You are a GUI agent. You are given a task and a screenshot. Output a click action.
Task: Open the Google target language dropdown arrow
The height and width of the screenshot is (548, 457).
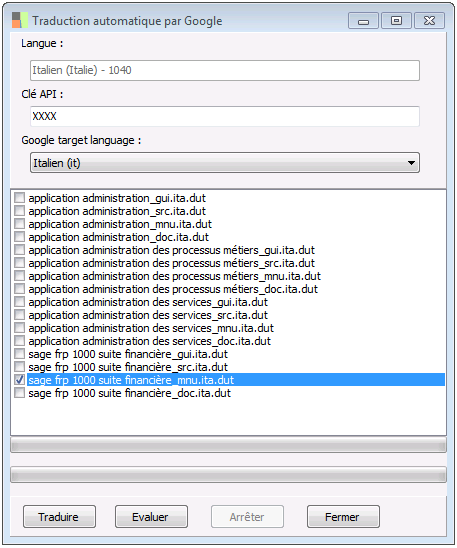pyautogui.click(x=411, y=163)
